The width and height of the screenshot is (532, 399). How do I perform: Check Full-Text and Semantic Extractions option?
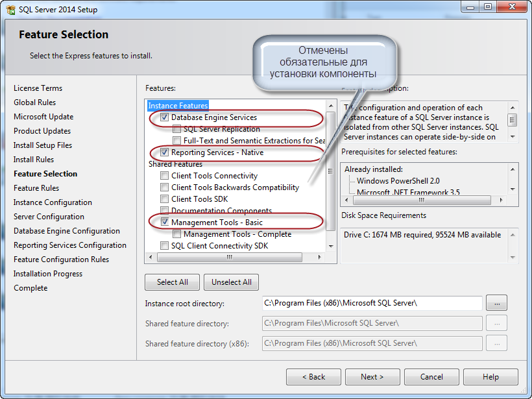tap(176, 141)
